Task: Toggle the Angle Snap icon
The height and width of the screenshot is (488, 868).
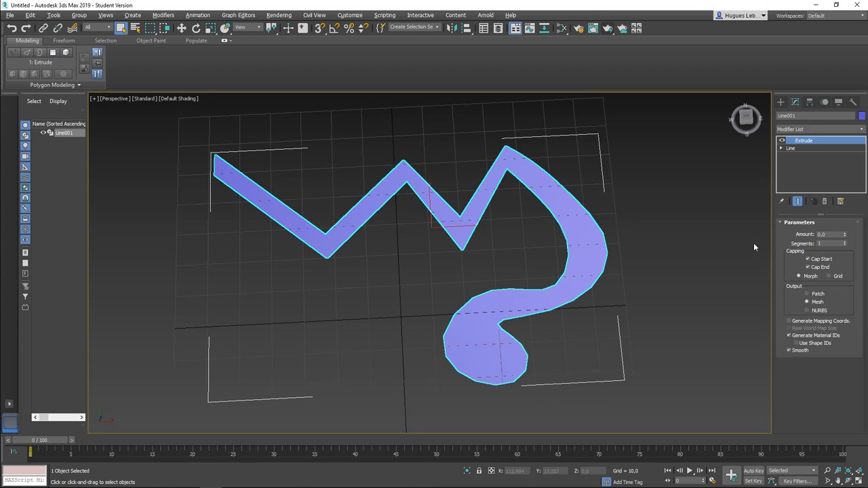Action: coord(334,28)
